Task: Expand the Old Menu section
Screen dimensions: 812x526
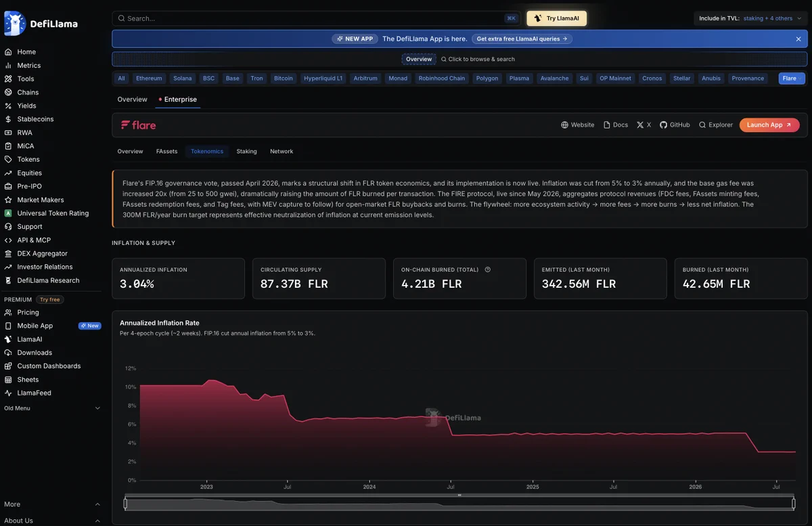Action: click(x=52, y=408)
